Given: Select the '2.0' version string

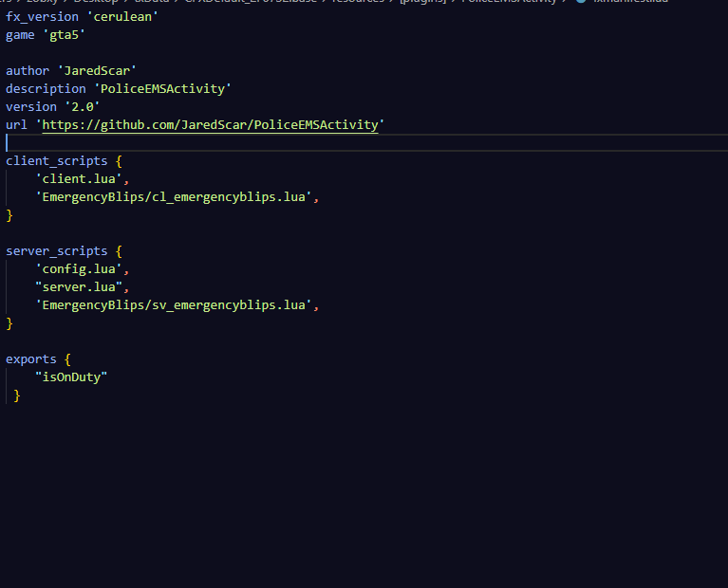Looking at the screenshot, I should [x=83, y=107].
